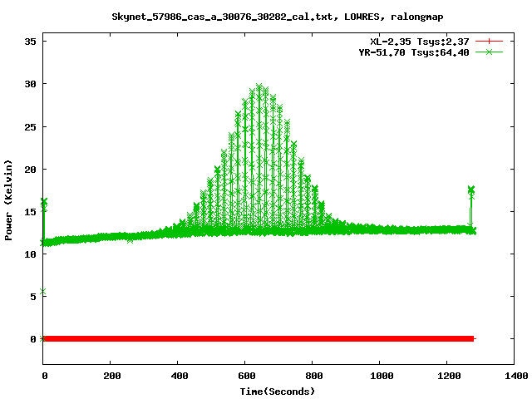Click x-axis tick label '600'
Screen dimensions: 532x399
tap(247, 376)
